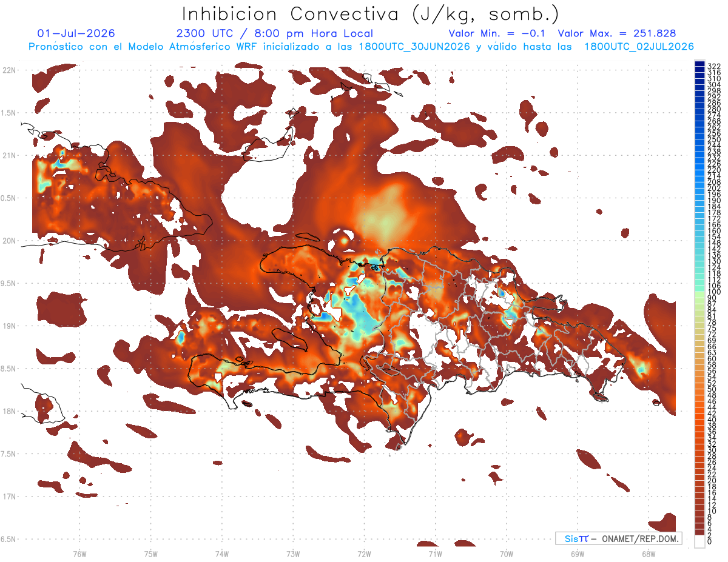Click the chart title "Inhibicion Convectiva (J/kg, somb.)"
Screen dimensions: 728x562
click(x=371, y=14)
